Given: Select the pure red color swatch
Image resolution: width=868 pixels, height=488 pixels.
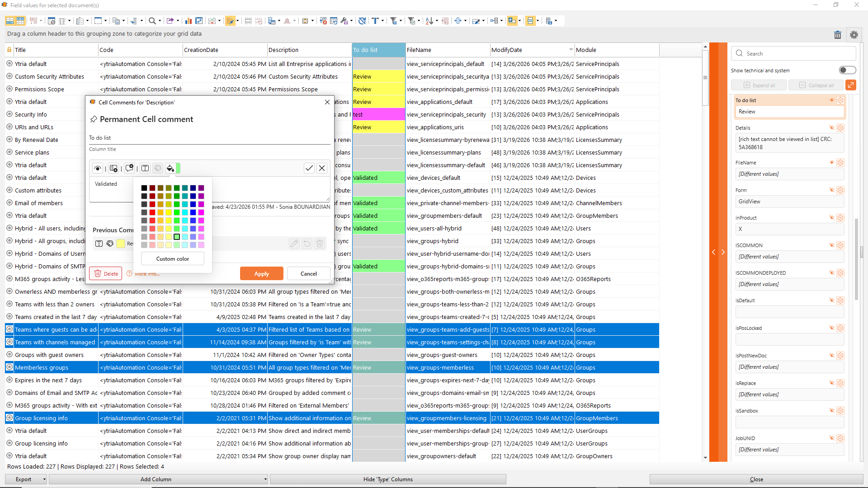Looking at the screenshot, I should click(x=152, y=212).
